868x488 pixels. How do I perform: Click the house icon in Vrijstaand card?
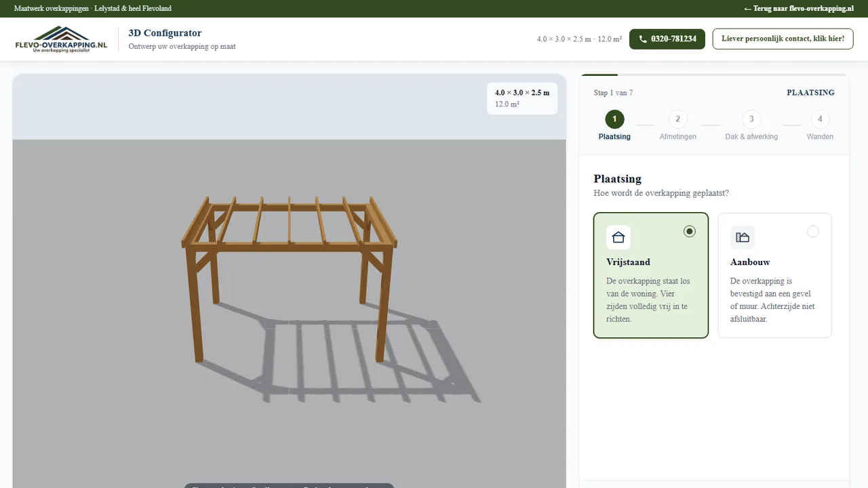click(x=618, y=237)
